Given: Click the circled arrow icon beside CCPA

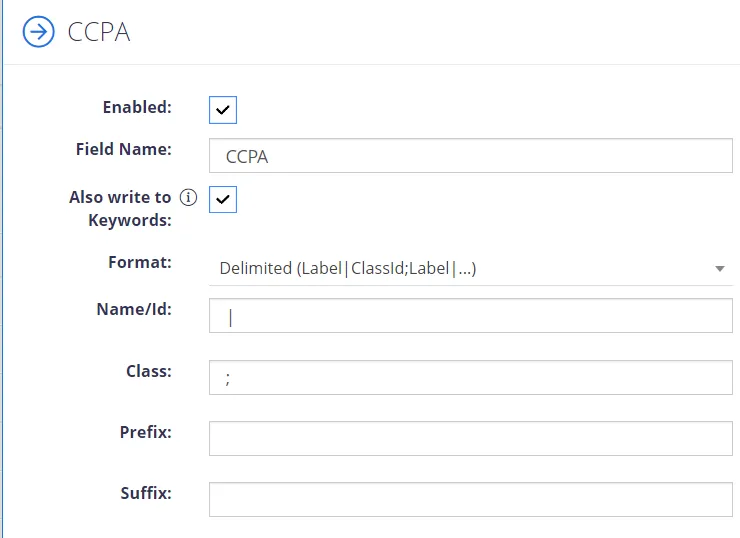Looking at the screenshot, I should [x=39, y=32].
